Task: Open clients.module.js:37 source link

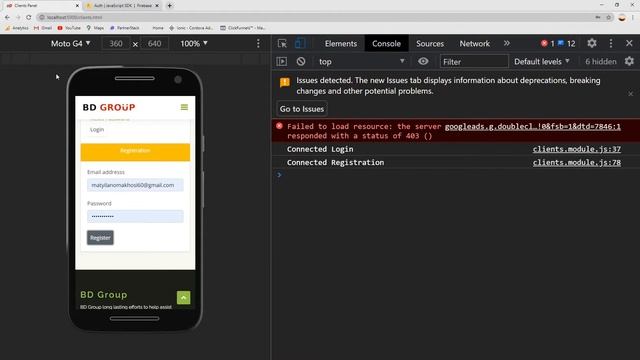Action: (576, 149)
